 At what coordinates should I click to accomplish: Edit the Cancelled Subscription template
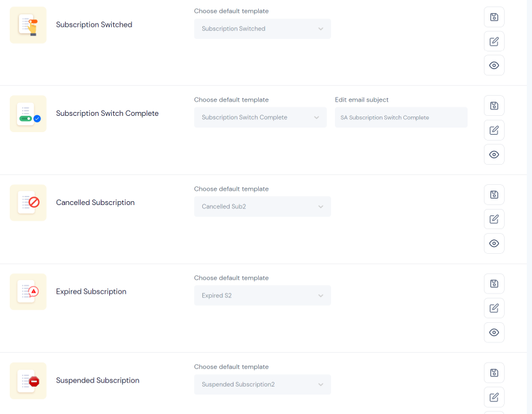tap(494, 219)
